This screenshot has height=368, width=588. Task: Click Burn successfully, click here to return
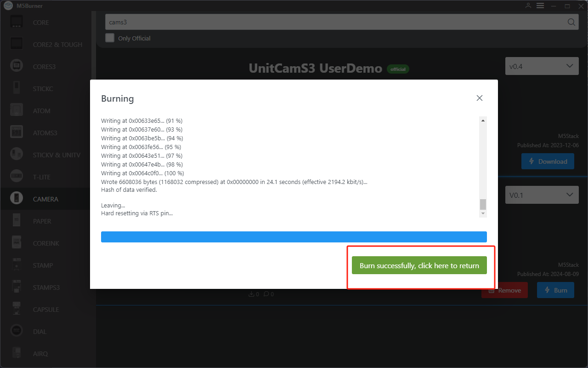coord(419,265)
